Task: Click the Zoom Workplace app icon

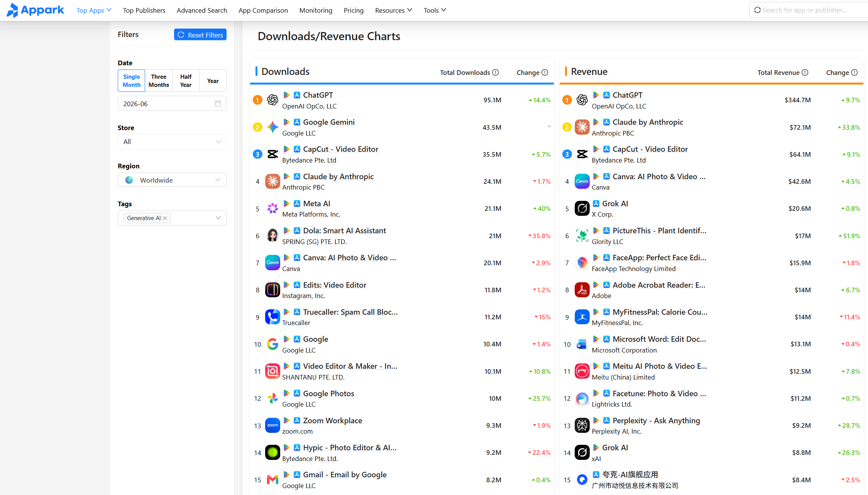Action: pos(272,425)
